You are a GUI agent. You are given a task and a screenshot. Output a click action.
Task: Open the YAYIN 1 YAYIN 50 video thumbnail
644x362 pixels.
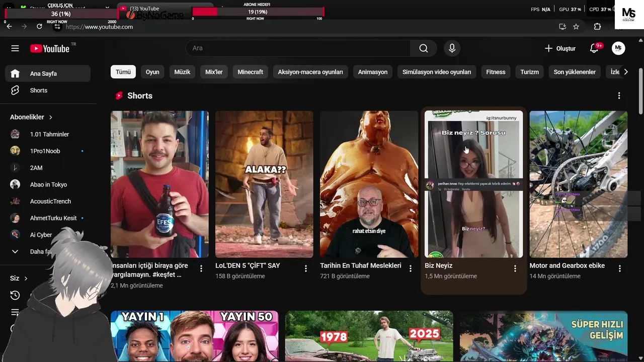tap(194, 336)
